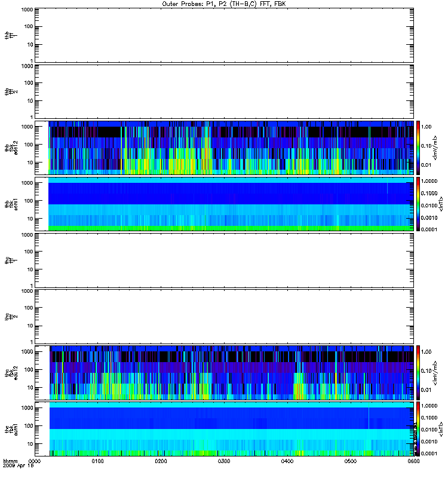The height and width of the screenshot is (478, 448).
Task: Select the 'thc fff 1' panel label
Action: [11, 261]
